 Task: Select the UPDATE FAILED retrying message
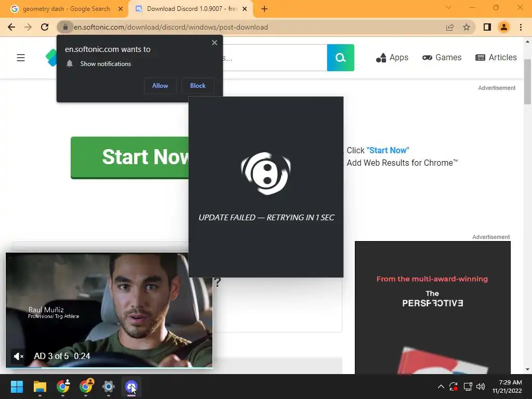267,218
